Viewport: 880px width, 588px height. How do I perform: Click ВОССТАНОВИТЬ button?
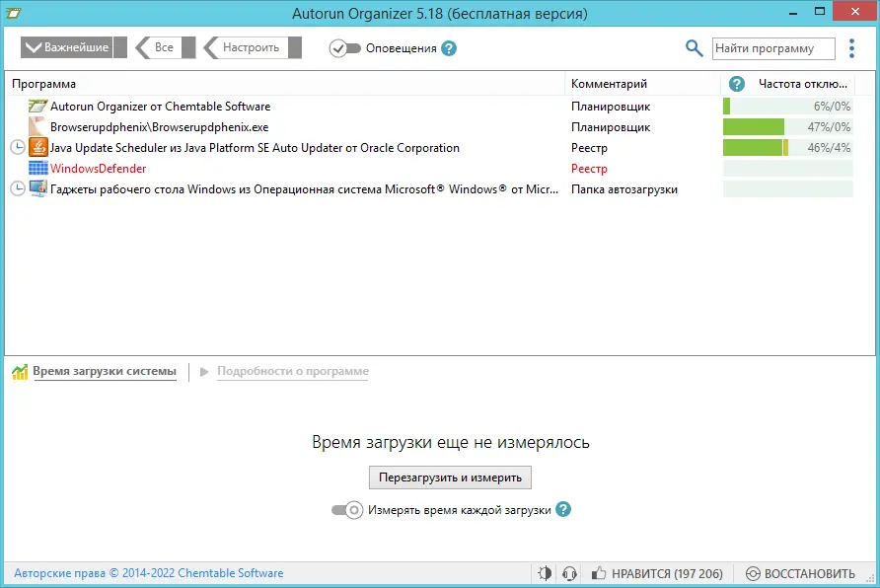click(x=800, y=573)
